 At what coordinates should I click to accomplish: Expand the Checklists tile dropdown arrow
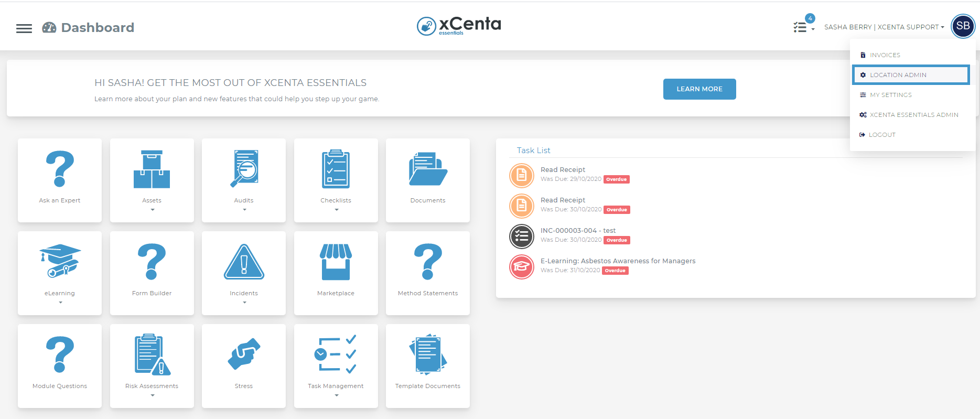(x=337, y=210)
